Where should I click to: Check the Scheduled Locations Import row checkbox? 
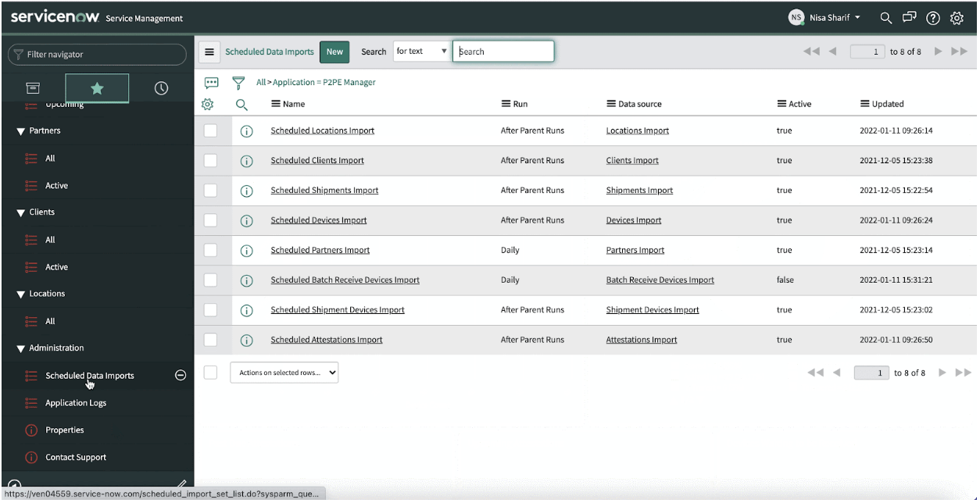coord(210,130)
